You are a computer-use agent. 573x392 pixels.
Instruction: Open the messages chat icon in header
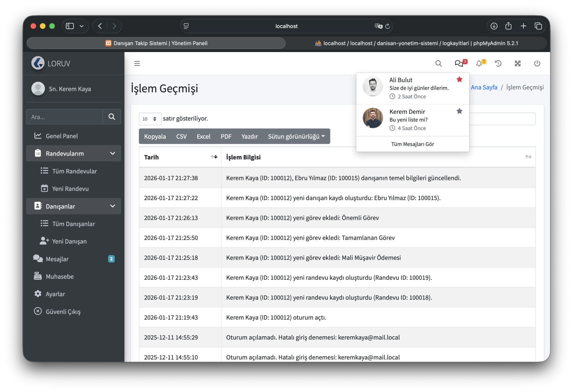459,64
